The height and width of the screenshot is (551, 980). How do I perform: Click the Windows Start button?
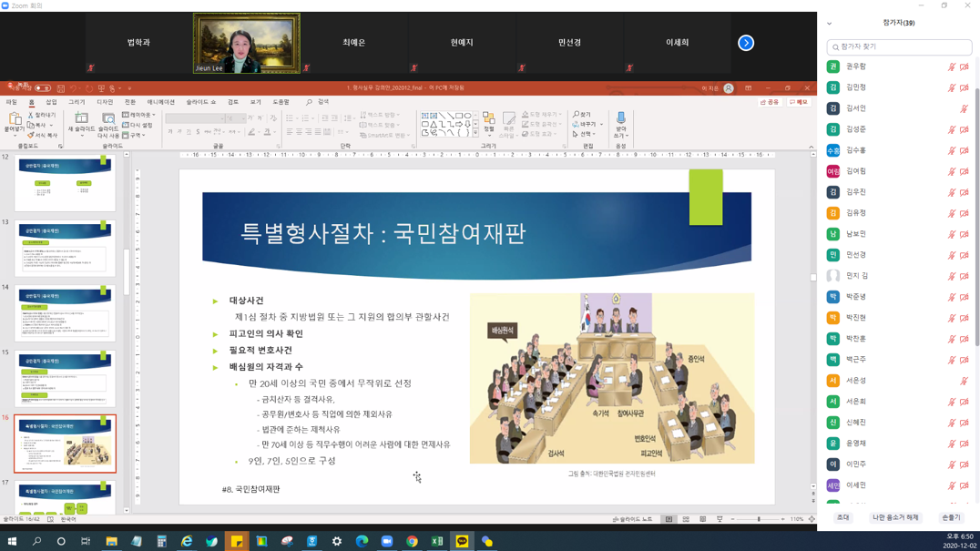[11, 541]
